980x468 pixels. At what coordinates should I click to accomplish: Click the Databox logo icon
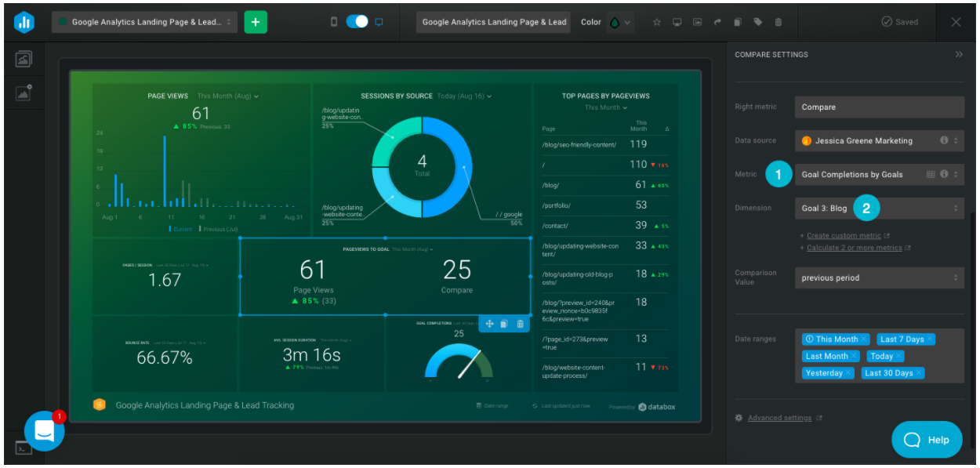pos(24,22)
